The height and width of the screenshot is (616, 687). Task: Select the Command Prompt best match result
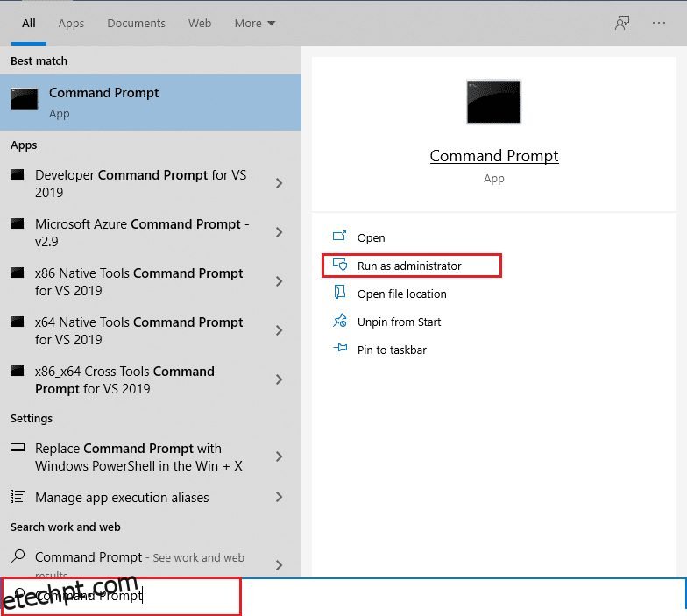pos(151,102)
